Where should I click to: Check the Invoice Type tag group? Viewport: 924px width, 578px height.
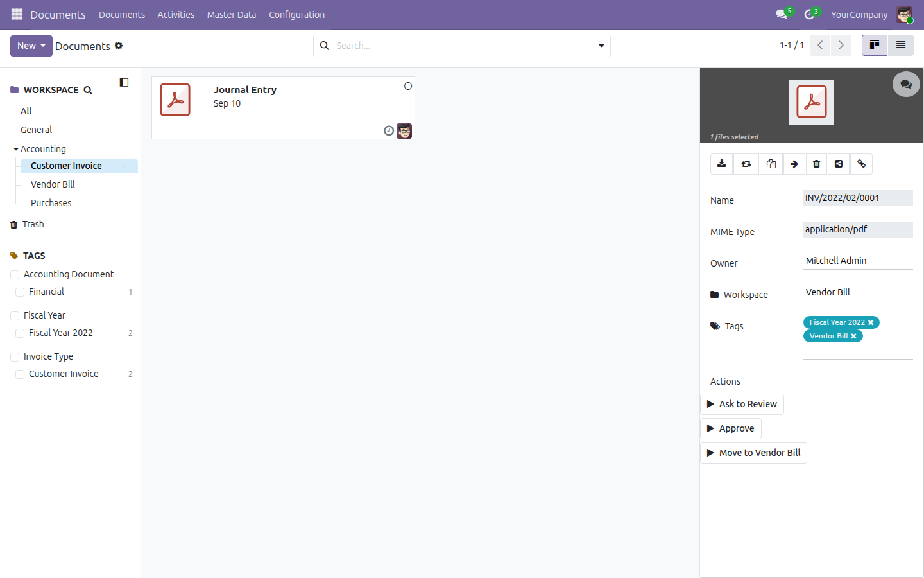pos(15,357)
